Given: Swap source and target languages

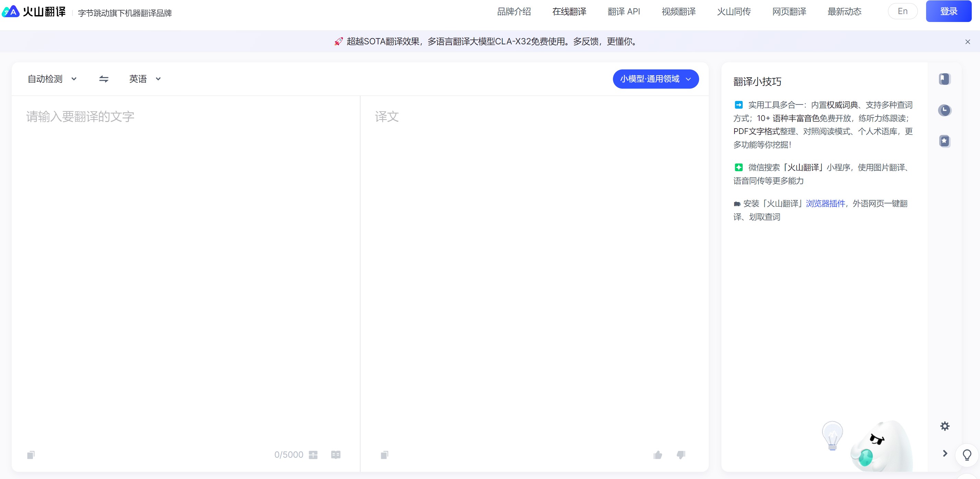Looking at the screenshot, I should (104, 79).
